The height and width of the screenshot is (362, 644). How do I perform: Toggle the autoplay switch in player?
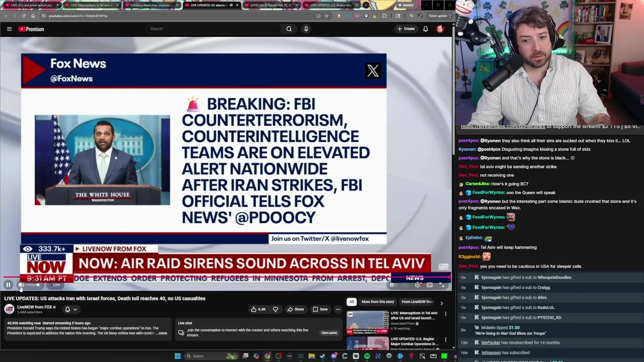392,285
